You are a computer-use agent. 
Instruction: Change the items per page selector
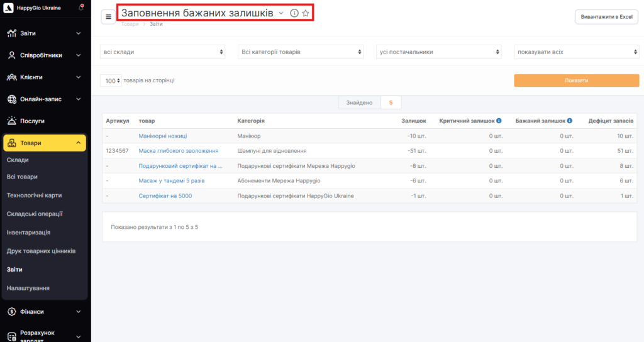point(111,81)
